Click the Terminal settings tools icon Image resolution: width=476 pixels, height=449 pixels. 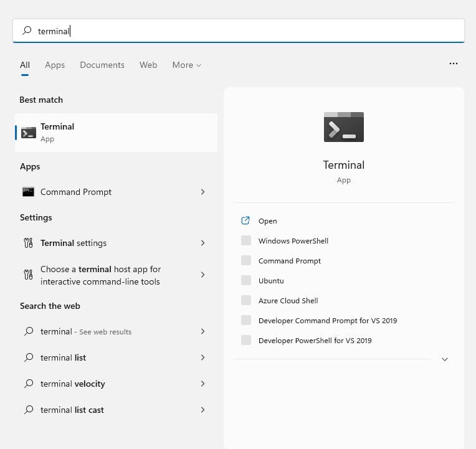[28, 243]
